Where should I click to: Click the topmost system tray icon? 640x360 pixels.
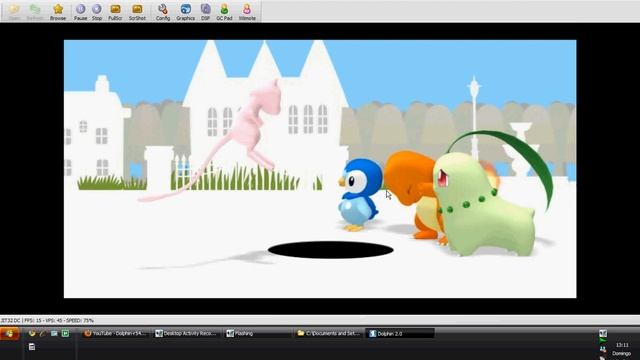click(x=603, y=333)
